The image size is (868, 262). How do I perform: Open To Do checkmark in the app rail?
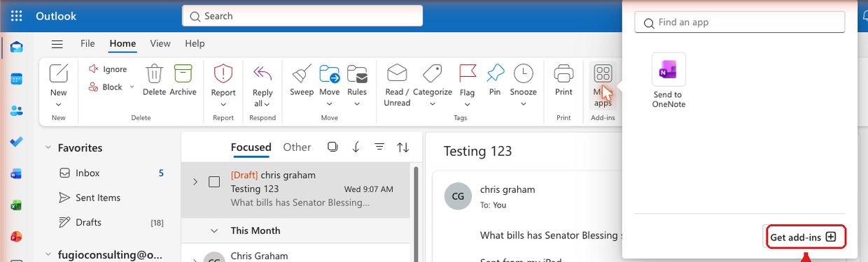(x=17, y=142)
